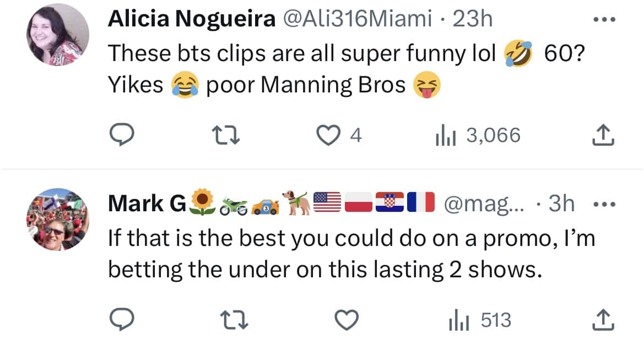Screen dimensions: 644x345
Task: Click the 23h timestamp on Alicia's tweet
Action: click(x=475, y=18)
